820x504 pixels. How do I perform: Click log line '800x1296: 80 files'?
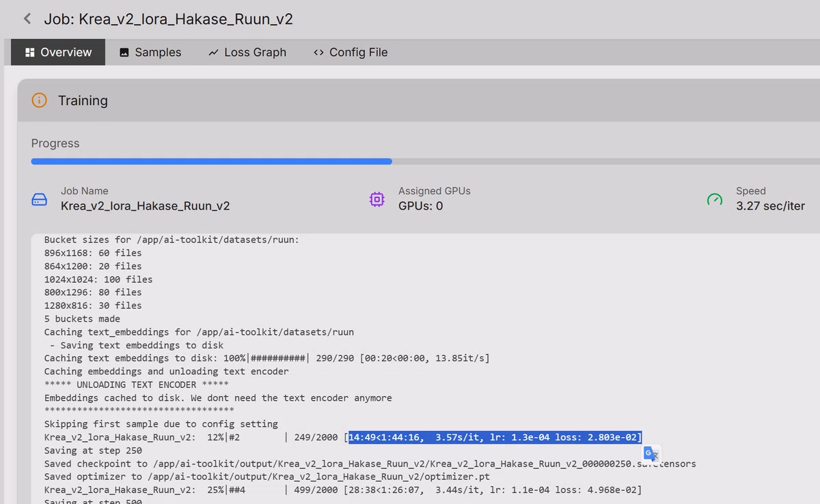point(93,292)
